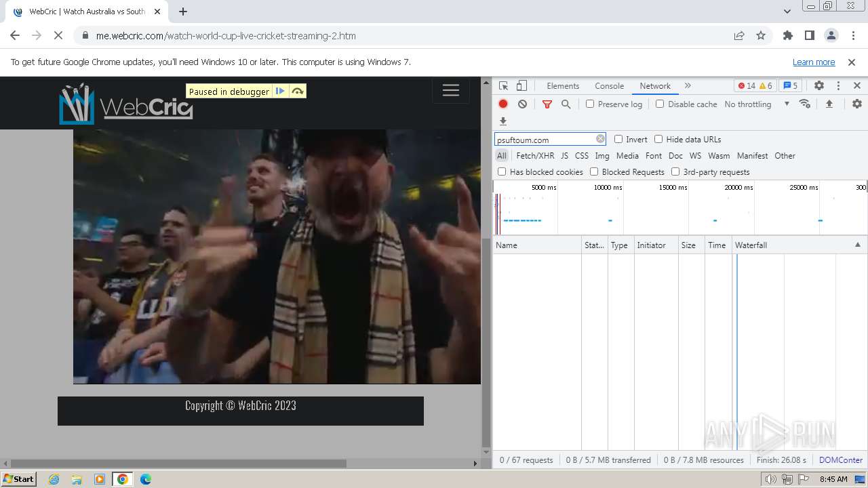Open DevTools customize three-dot menu

coord(838,86)
